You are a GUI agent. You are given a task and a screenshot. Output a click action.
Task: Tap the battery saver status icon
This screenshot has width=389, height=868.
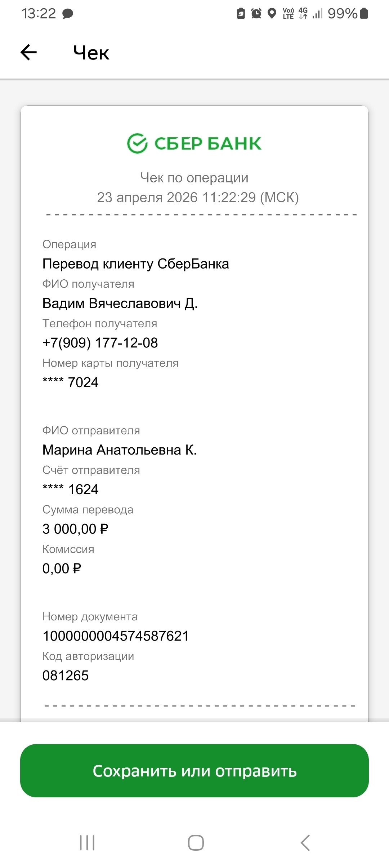point(241,14)
